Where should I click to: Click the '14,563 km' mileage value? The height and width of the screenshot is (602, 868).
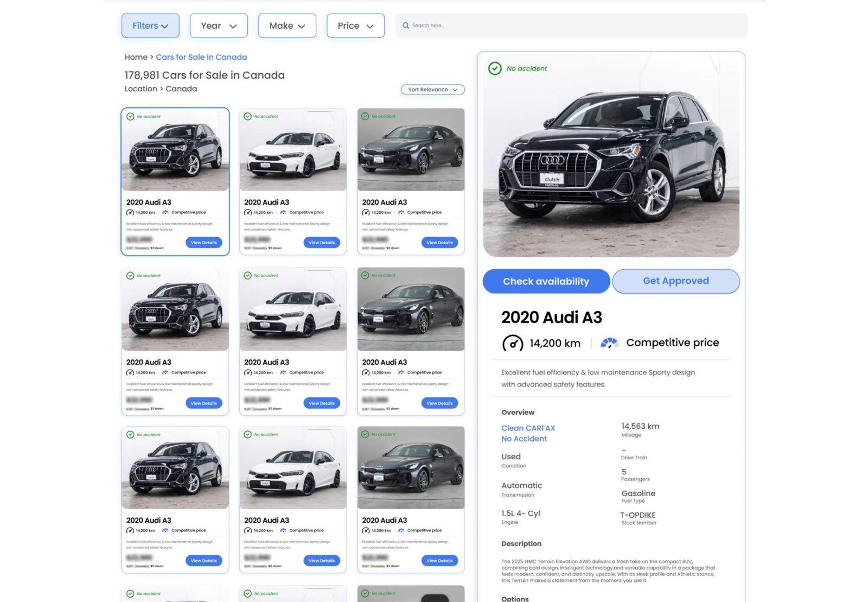[x=641, y=426]
